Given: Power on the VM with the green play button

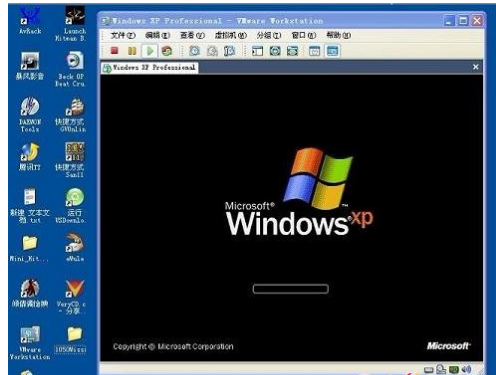Looking at the screenshot, I should point(150,51).
